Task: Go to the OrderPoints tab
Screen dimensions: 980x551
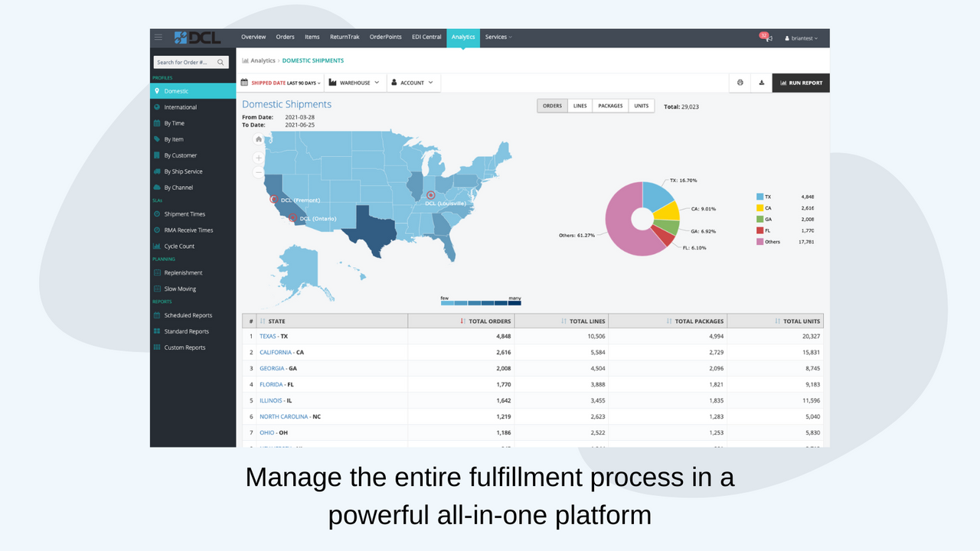Action: (385, 37)
